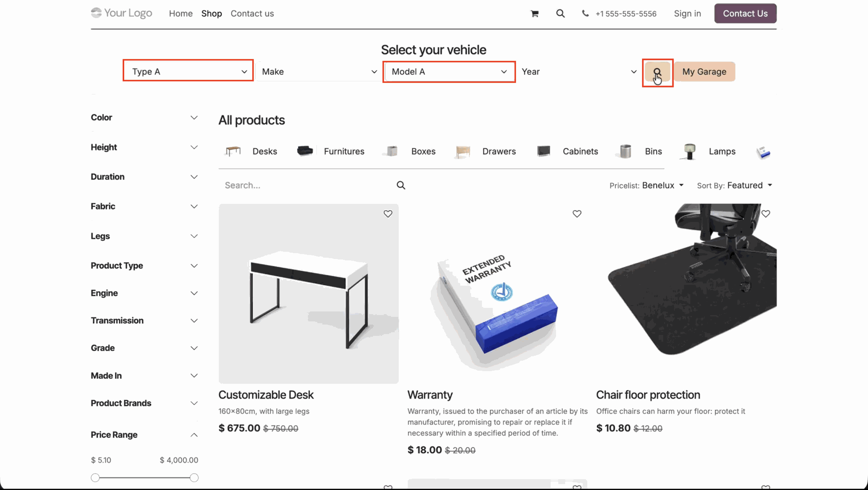
Task: Click the minimum price slider handle
Action: [95, 478]
